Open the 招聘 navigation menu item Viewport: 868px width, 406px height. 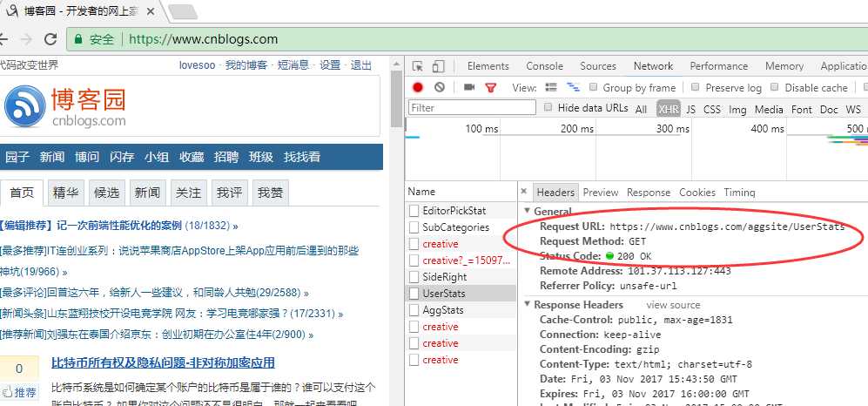coord(225,157)
